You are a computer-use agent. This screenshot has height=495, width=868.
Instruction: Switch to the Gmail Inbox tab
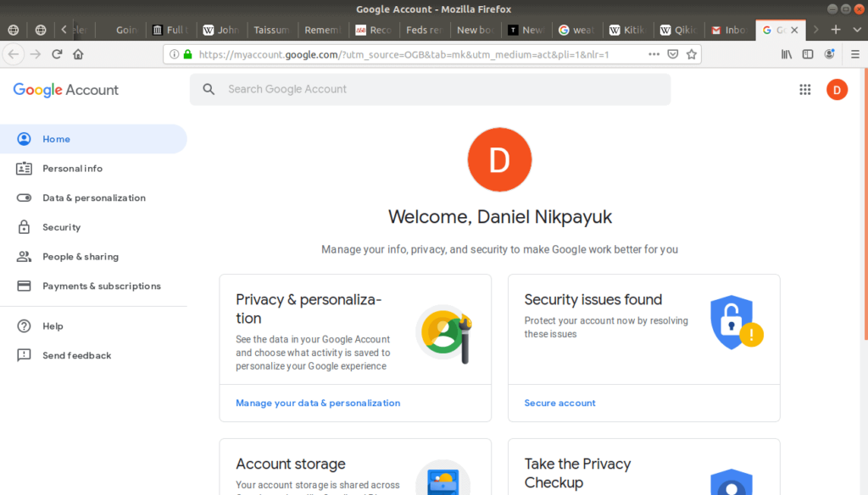(729, 30)
